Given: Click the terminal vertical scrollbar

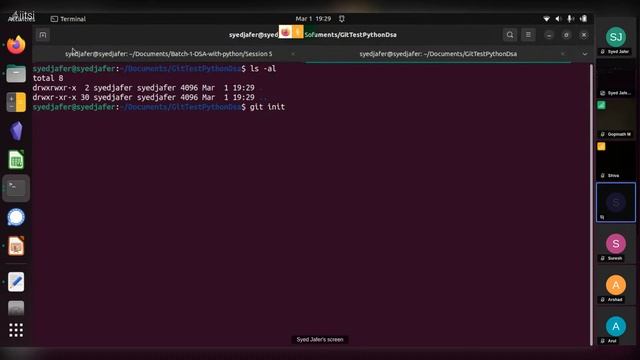Looking at the screenshot, I should click(591, 204).
